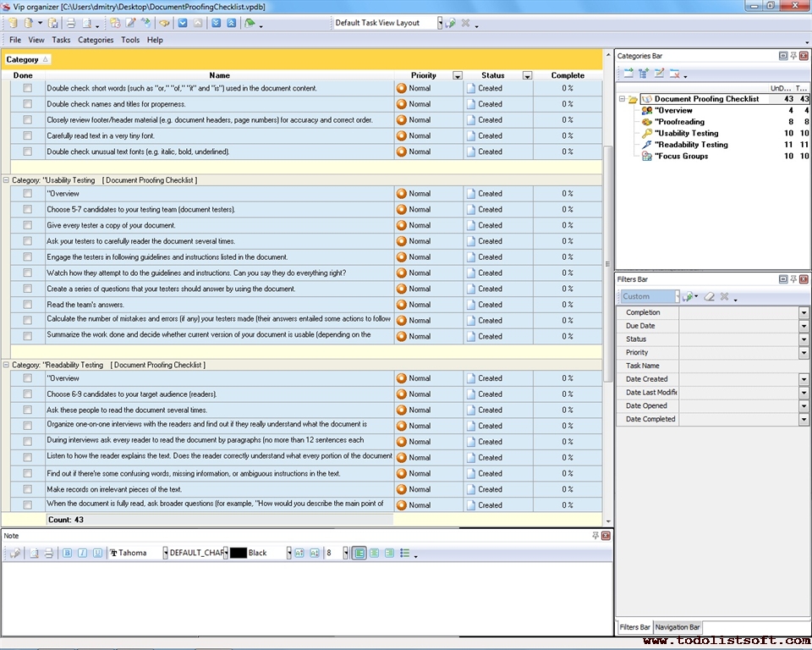Screen dimensions: 812x650
Task: Open the Completion filter dropdown
Action: tap(804, 313)
